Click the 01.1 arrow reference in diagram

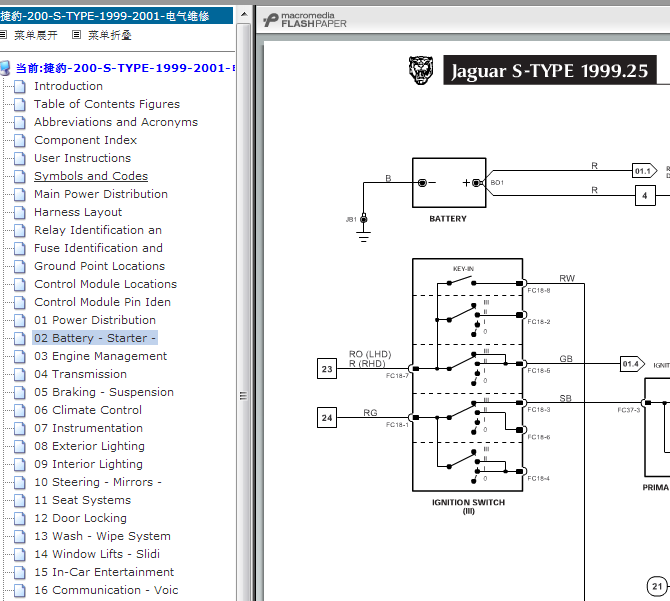[644, 171]
